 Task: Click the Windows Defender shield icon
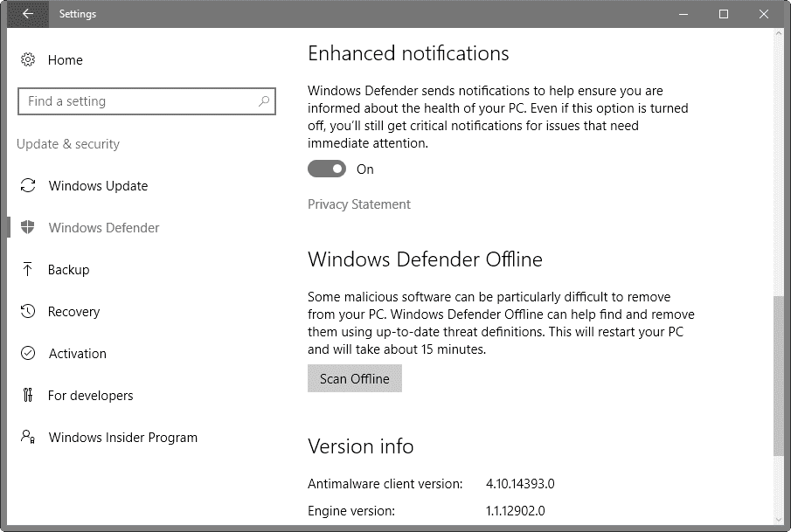pyautogui.click(x=28, y=227)
